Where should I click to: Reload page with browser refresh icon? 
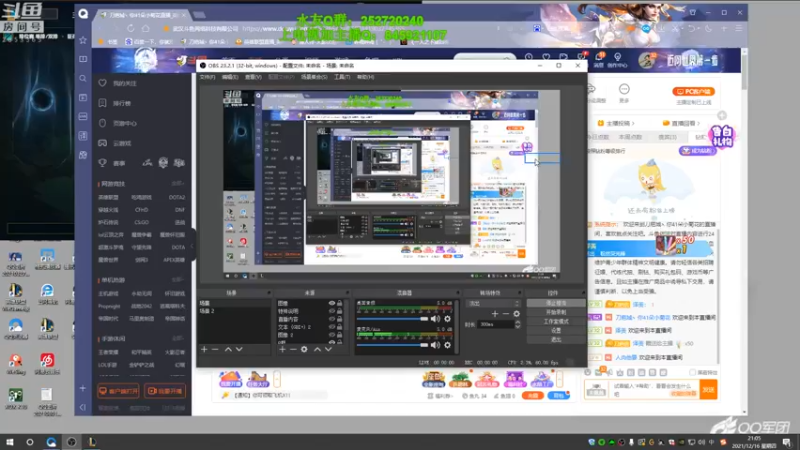131,29
